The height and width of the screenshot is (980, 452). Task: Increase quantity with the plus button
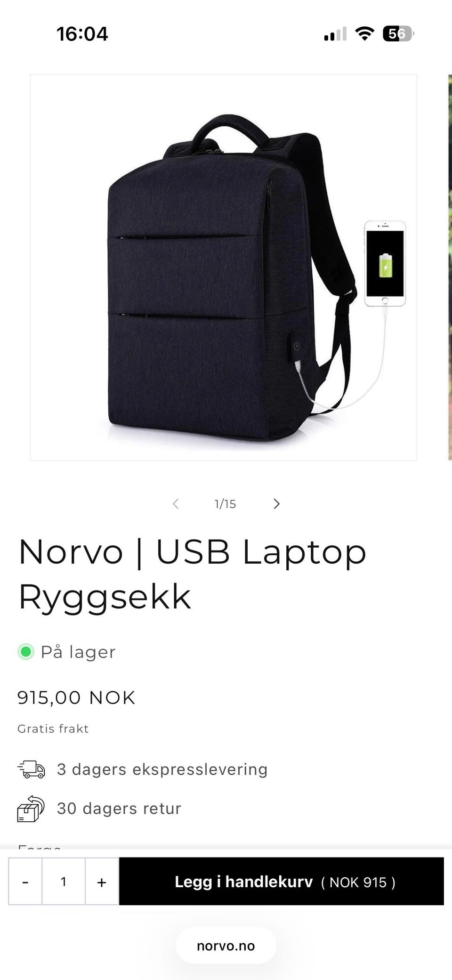point(102,882)
